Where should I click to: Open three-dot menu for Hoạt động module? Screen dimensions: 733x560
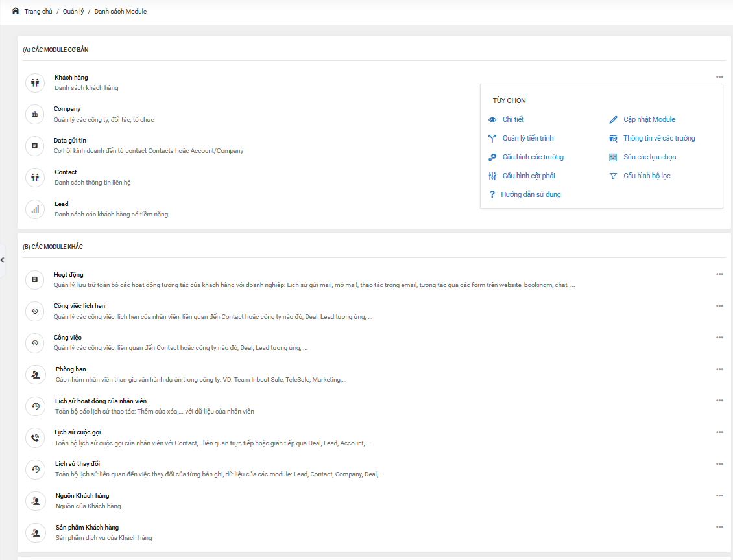coord(719,274)
